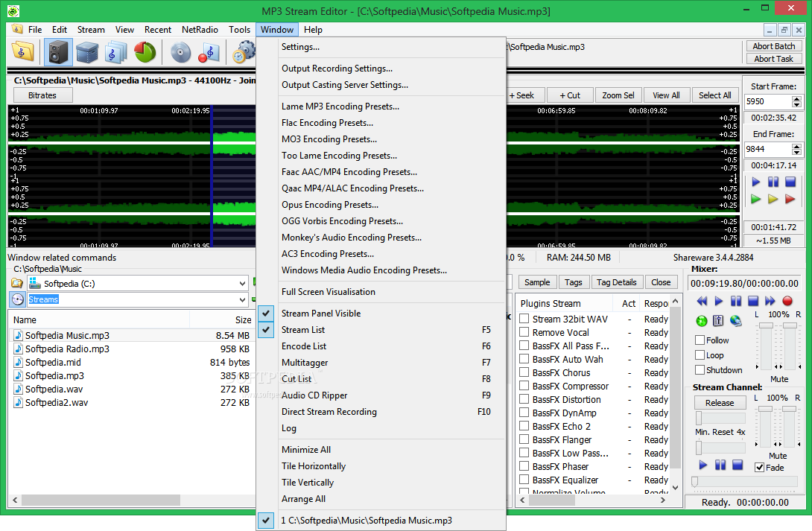
Task: Check the Stream 32bit WAV plugin checkbox
Action: pyautogui.click(x=524, y=319)
